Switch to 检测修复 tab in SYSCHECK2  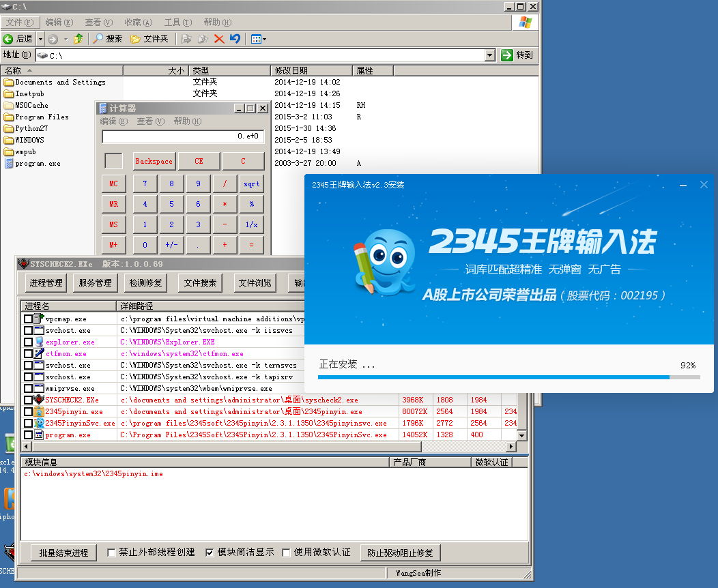coord(145,283)
